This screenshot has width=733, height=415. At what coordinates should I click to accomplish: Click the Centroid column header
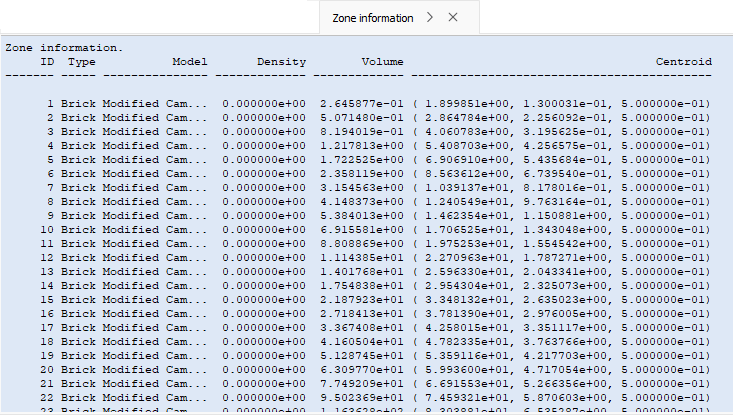tap(683, 62)
